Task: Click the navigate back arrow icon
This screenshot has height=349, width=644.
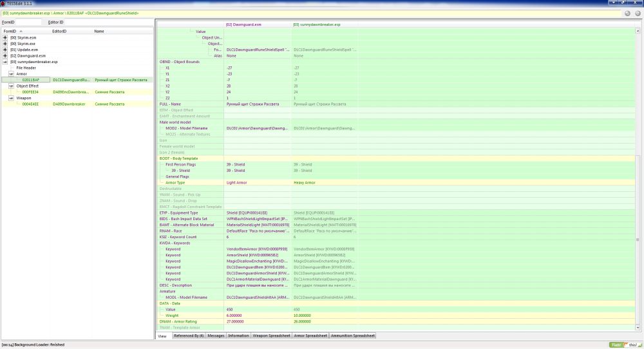Action: (x=627, y=14)
